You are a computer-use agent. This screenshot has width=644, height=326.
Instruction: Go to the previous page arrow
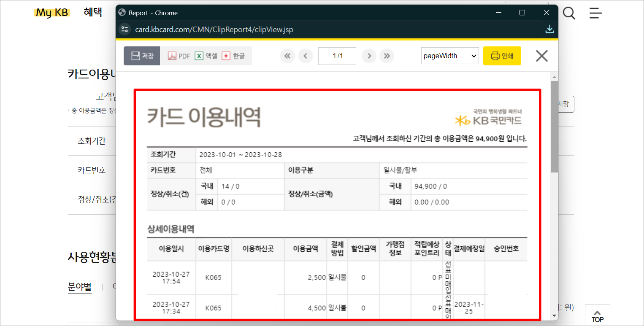click(x=306, y=55)
